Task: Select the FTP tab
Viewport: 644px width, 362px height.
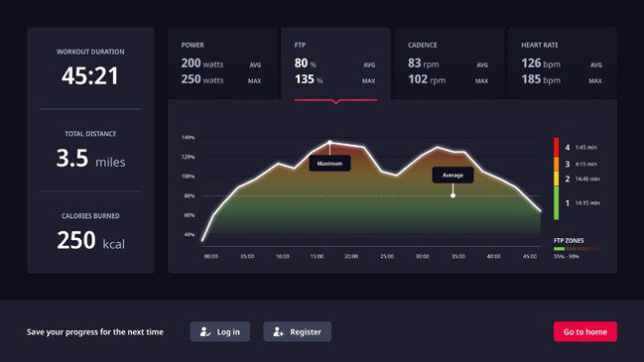Action: click(x=335, y=63)
